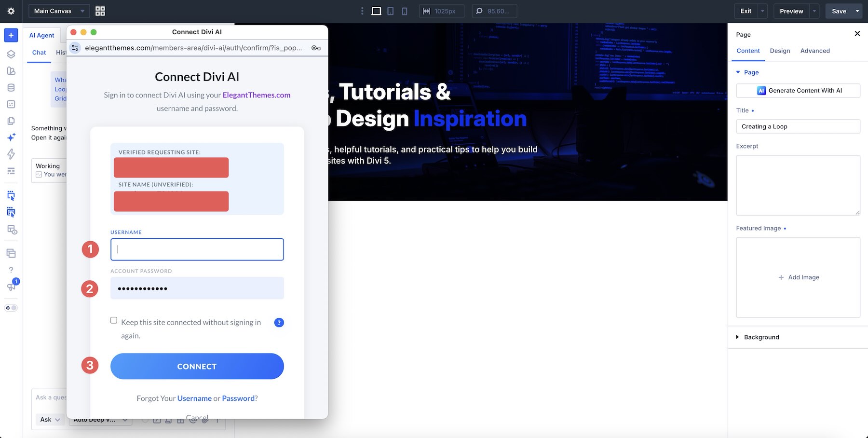Click the Save button
868x438 pixels.
point(839,11)
